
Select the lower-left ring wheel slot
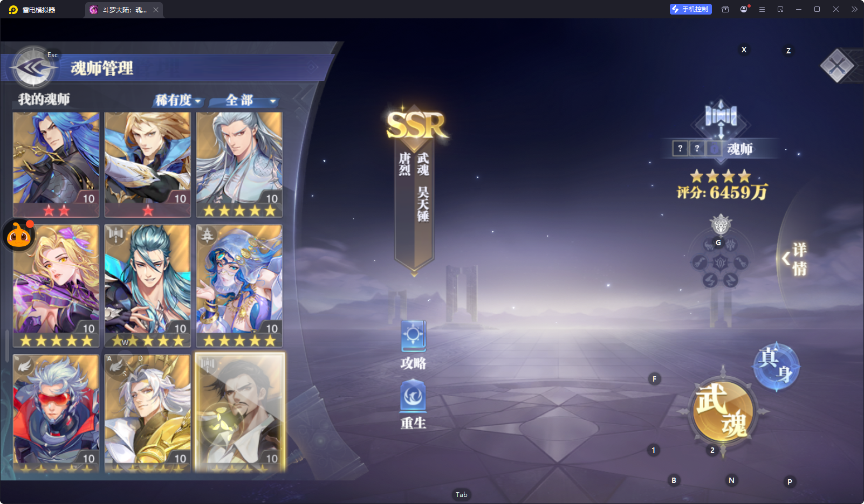[x=710, y=280]
